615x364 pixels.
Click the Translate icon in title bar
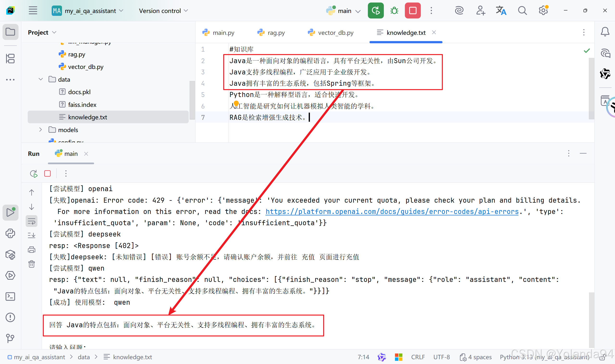tap(501, 11)
